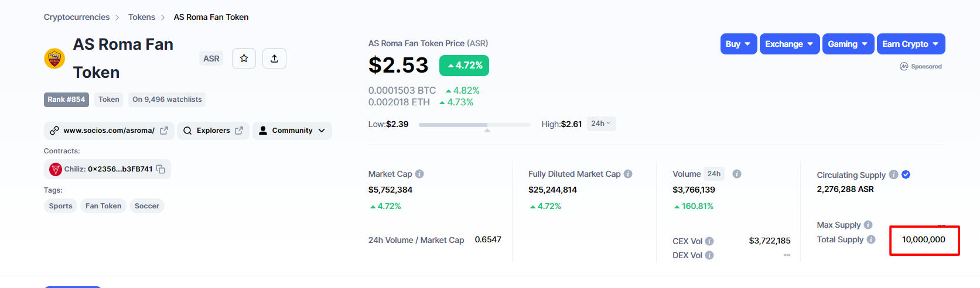This screenshot has height=288, width=980.
Task: Click the Sports tag
Action: tap(61, 206)
